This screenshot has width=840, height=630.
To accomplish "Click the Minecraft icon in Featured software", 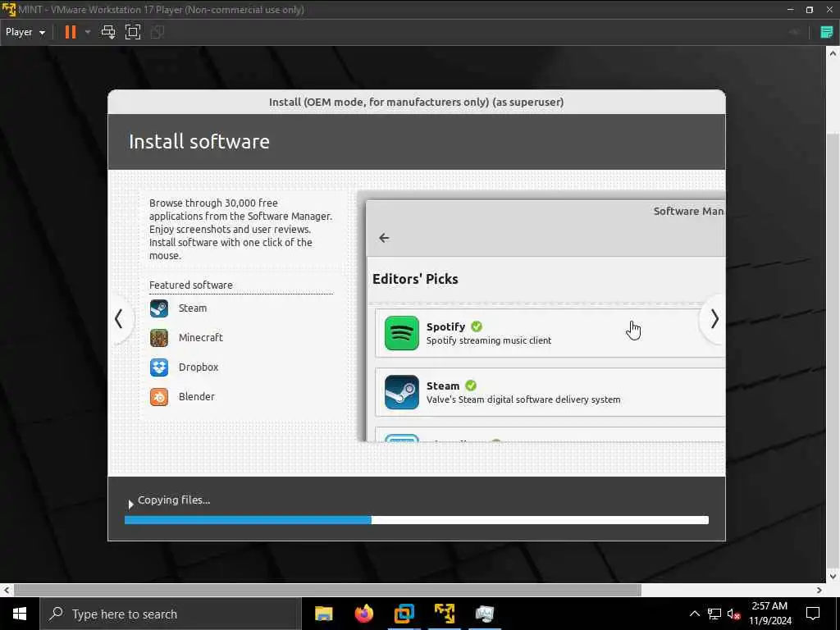I will pyautogui.click(x=159, y=338).
